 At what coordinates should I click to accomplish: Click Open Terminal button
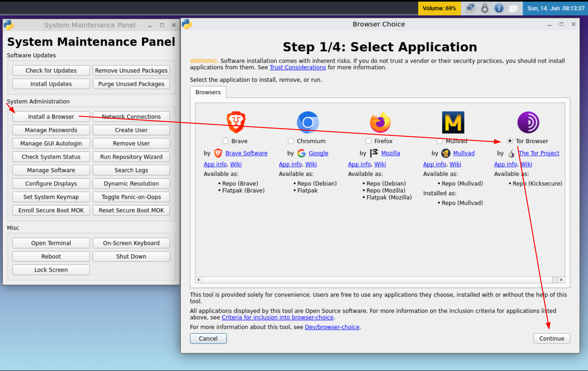point(51,243)
